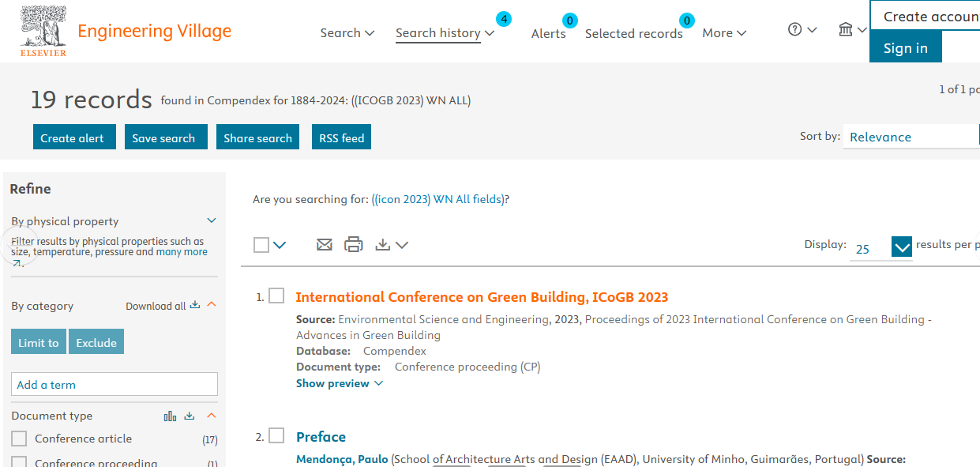
Task: Go to Alerts
Action: 549,33
